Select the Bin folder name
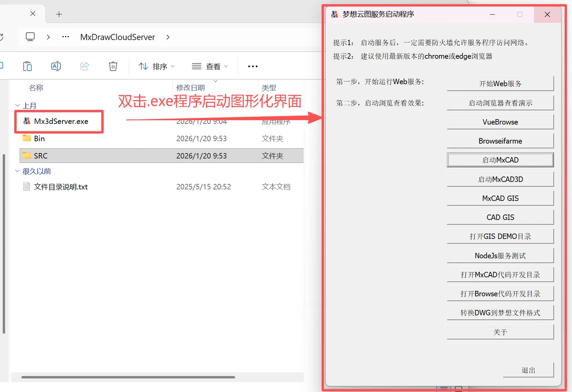572x392 pixels. tap(39, 138)
